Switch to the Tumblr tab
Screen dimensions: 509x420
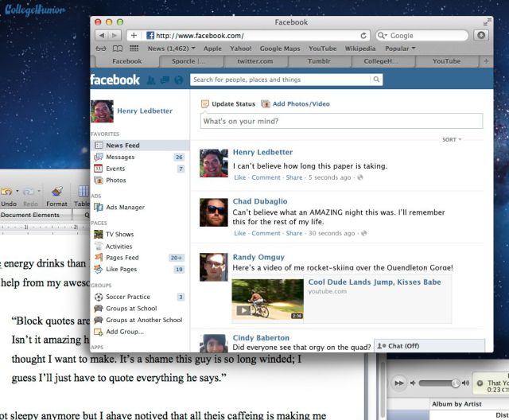(319, 61)
